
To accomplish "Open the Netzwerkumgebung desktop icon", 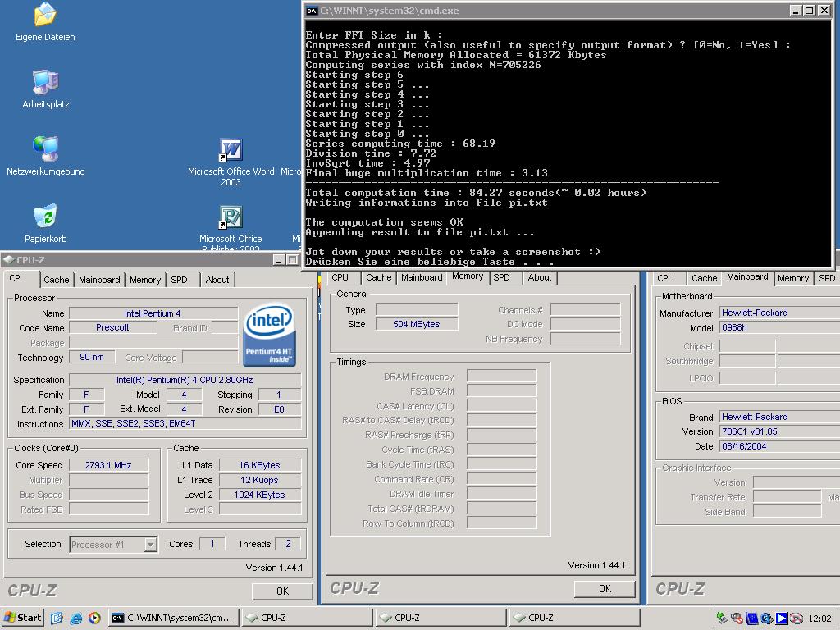I will point(46,157).
